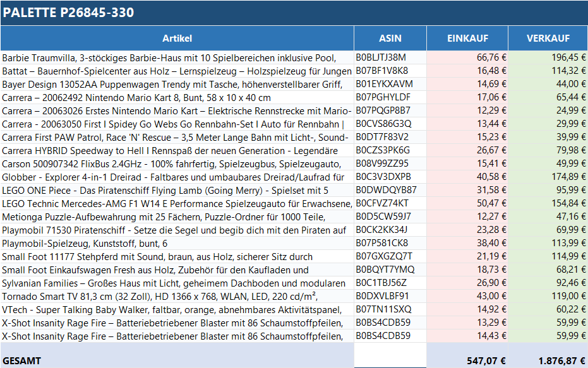Image resolution: width=588 pixels, height=368 pixels.
Task: Click the 1.876,87 € total sale cell
Action: 548,360
